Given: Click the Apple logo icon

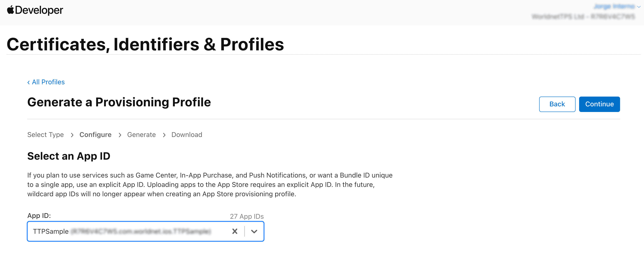Looking at the screenshot, I should click(10, 10).
